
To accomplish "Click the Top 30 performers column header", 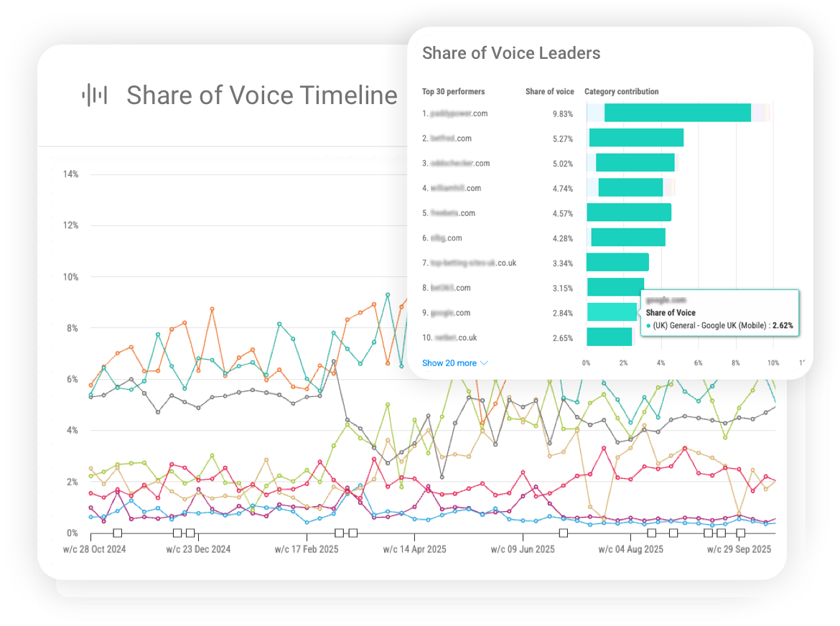I will [453, 91].
